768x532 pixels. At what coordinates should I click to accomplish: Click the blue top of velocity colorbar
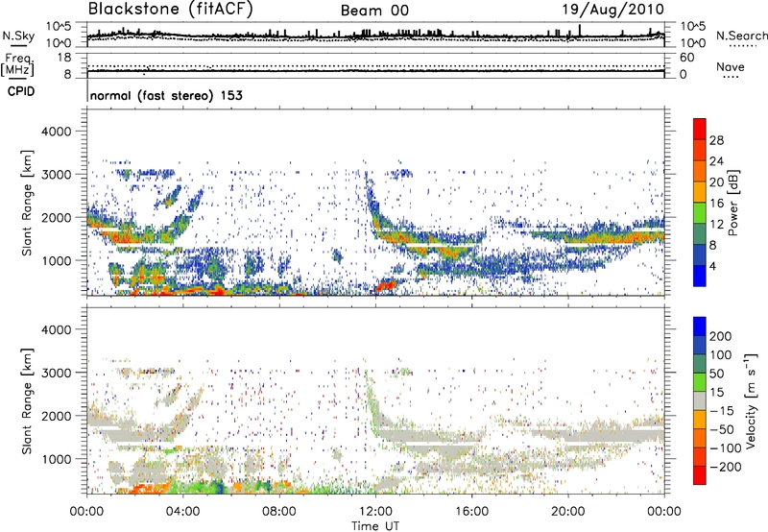pos(700,326)
